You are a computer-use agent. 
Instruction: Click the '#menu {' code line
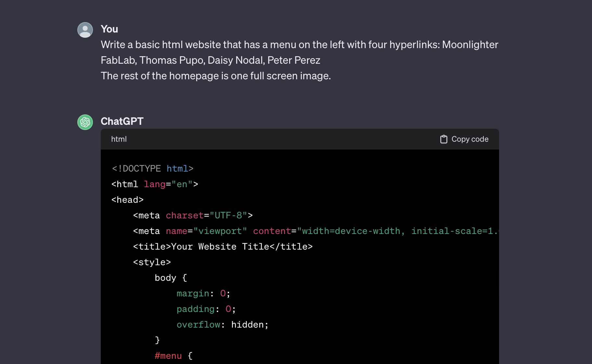[x=174, y=356]
